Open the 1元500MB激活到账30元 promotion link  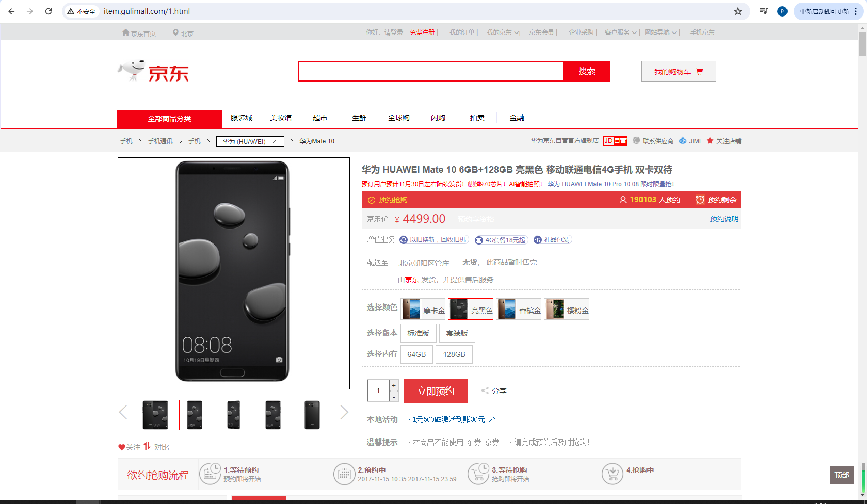(x=452, y=420)
